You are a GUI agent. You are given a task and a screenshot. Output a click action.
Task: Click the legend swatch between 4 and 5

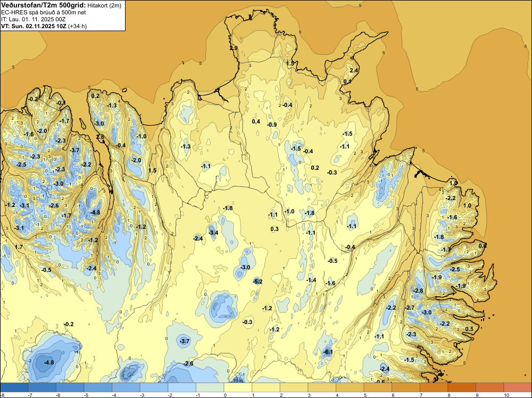(x=350, y=387)
